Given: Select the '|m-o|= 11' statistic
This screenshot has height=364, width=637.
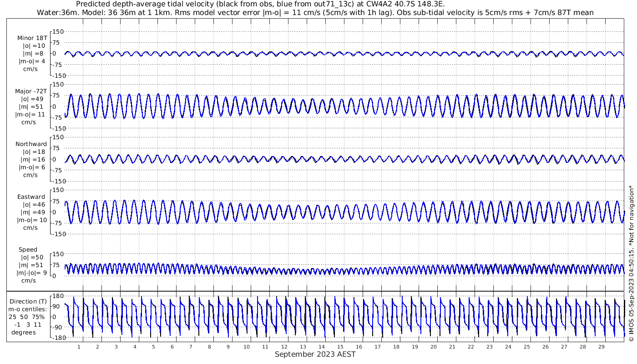Looking at the screenshot, I should coord(31,115).
